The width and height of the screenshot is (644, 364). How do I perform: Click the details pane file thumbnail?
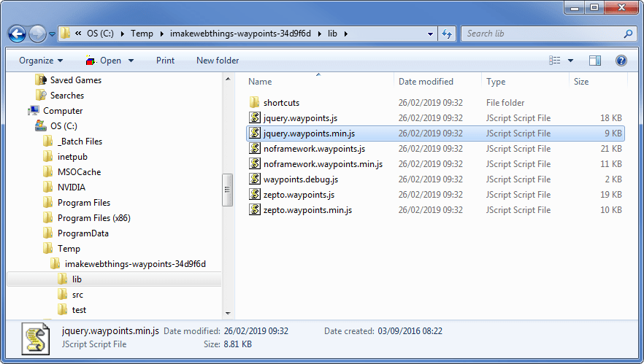coord(36,339)
